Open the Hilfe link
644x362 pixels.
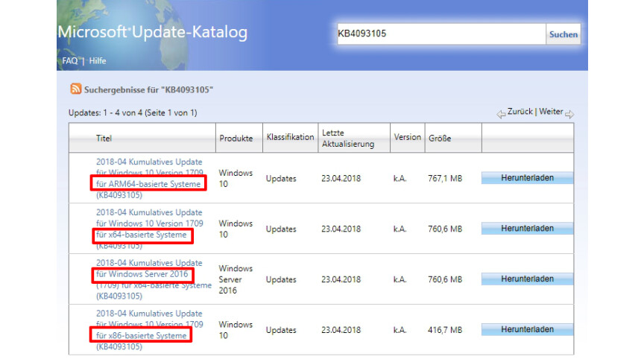pos(98,61)
